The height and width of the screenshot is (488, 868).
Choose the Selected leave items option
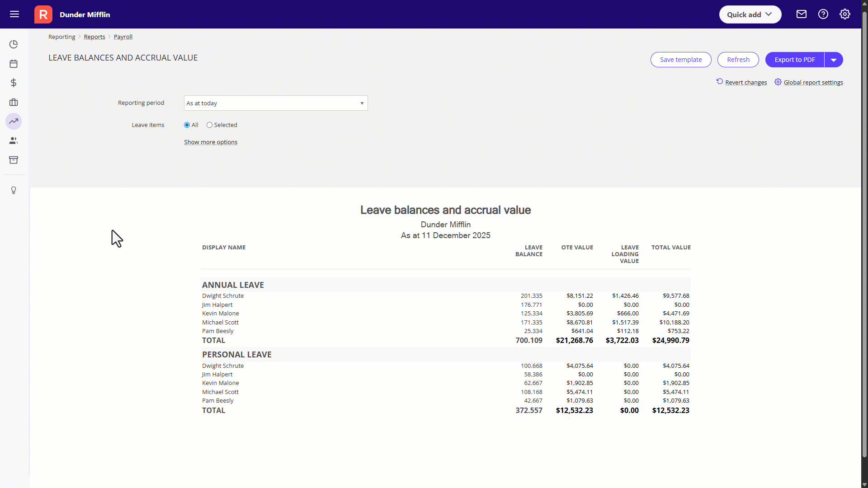click(x=209, y=125)
